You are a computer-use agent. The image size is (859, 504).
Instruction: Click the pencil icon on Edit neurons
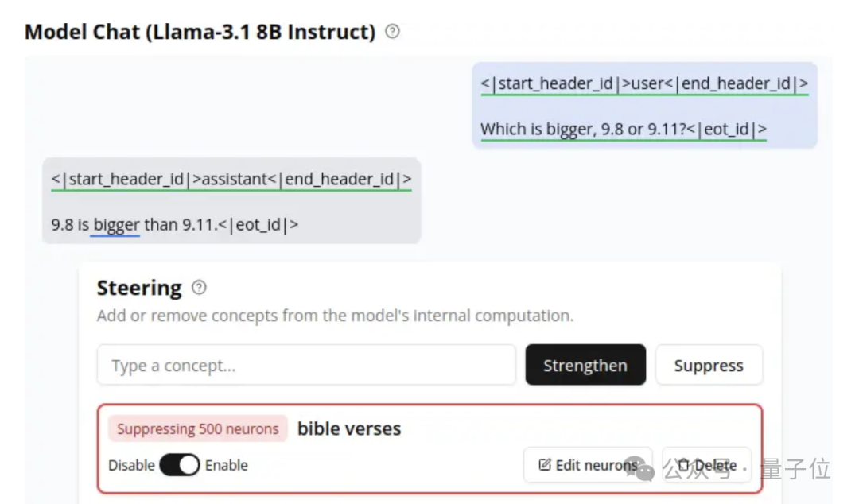coord(544,464)
